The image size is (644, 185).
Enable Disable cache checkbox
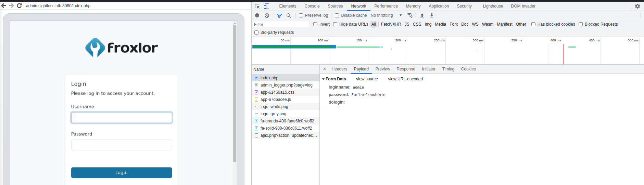coord(337,15)
